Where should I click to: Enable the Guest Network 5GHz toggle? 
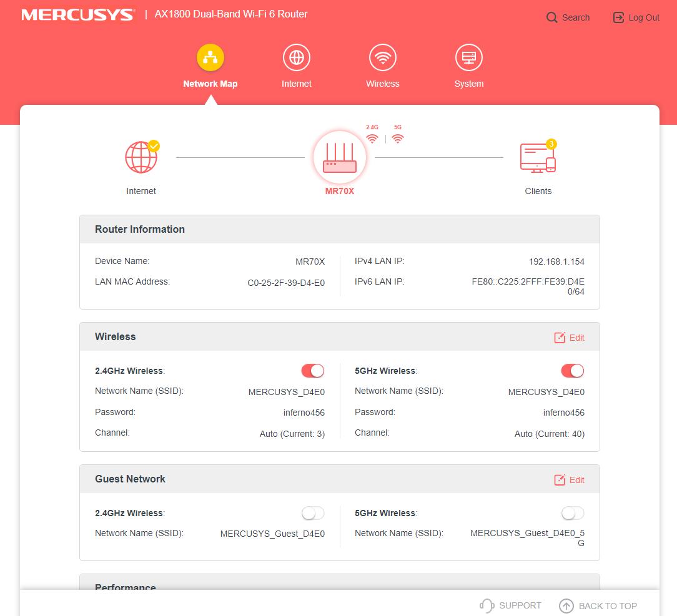pos(573,513)
